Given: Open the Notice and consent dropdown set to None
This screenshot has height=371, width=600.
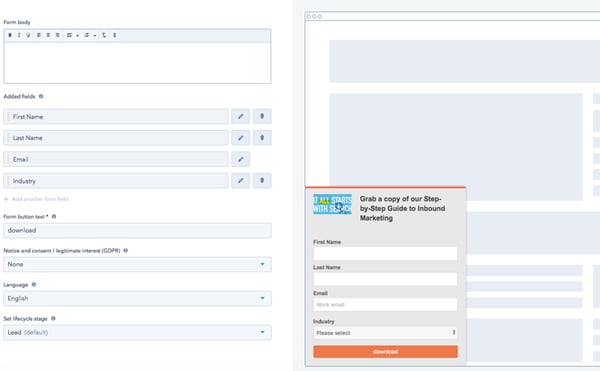Looking at the screenshot, I should 137,264.
